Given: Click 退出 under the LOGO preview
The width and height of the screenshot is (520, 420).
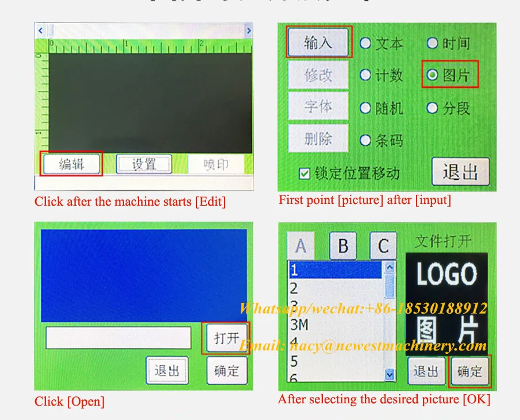Looking at the screenshot, I should coord(426,371).
